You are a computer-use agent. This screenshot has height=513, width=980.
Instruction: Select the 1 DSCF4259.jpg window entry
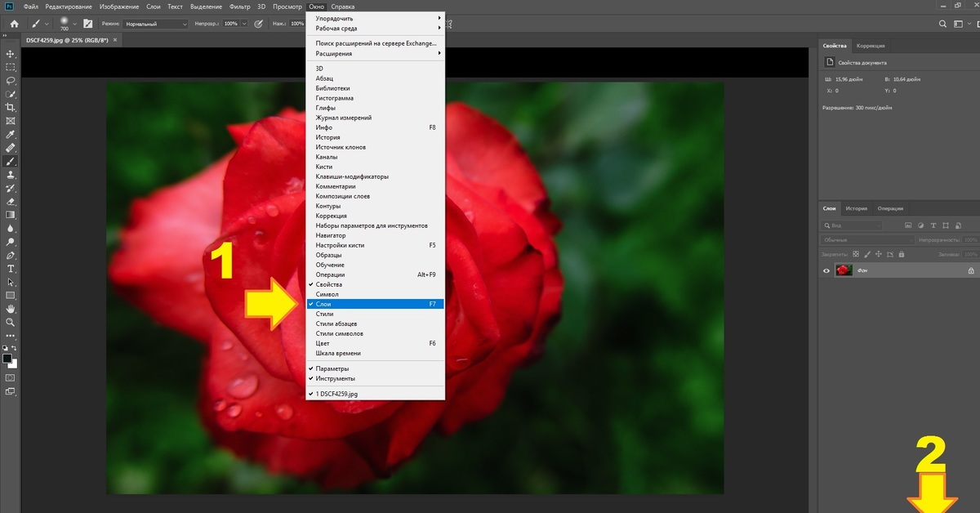376,394
